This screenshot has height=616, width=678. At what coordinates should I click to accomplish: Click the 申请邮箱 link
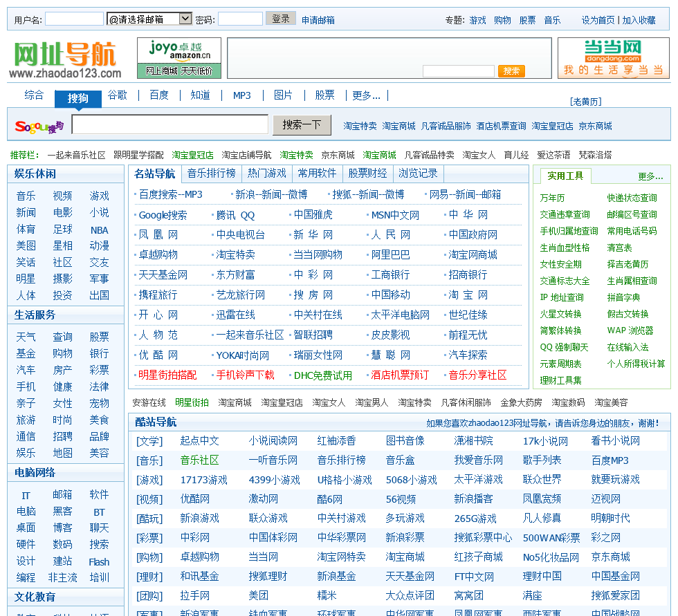(x=318, y=20)
